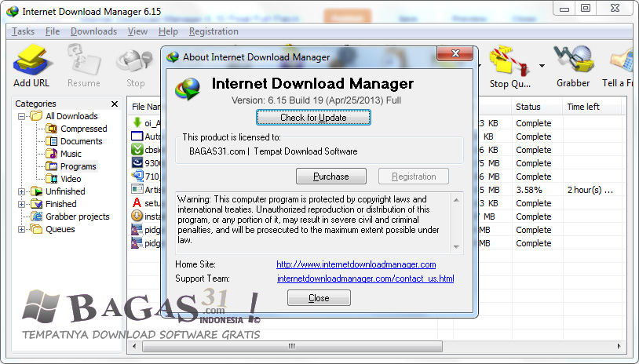Select the Music category icon

51,154
